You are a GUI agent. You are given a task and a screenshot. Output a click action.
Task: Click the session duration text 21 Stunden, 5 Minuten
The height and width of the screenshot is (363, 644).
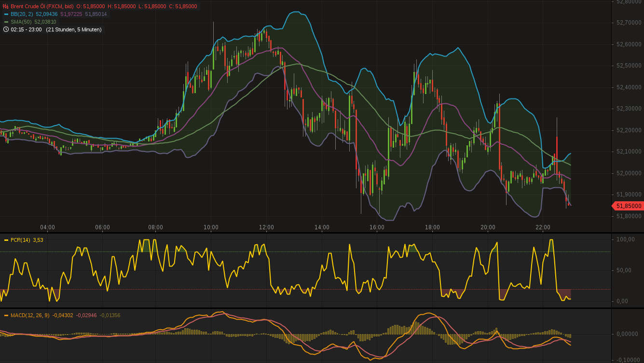[73, 29]
